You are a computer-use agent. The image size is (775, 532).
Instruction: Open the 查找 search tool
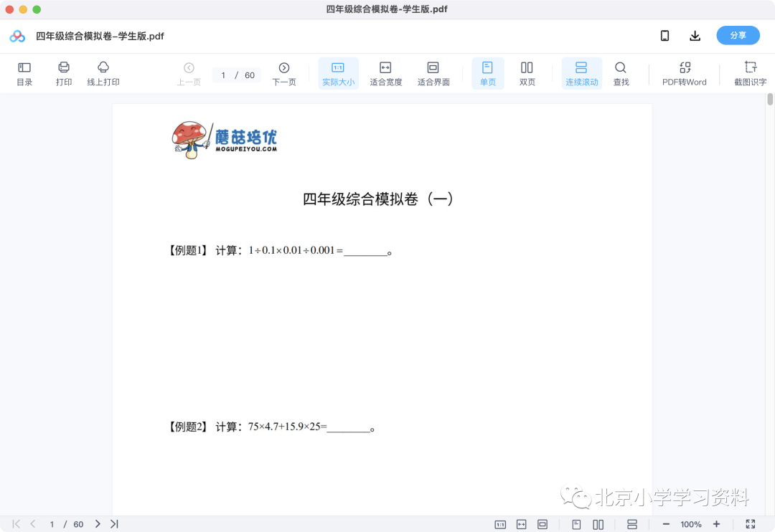621,73
